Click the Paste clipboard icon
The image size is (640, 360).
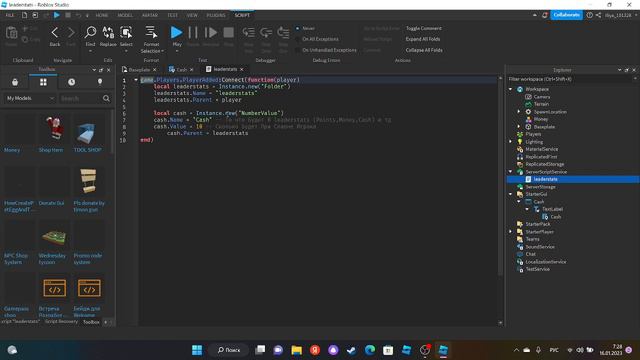[x=11, y=33]
